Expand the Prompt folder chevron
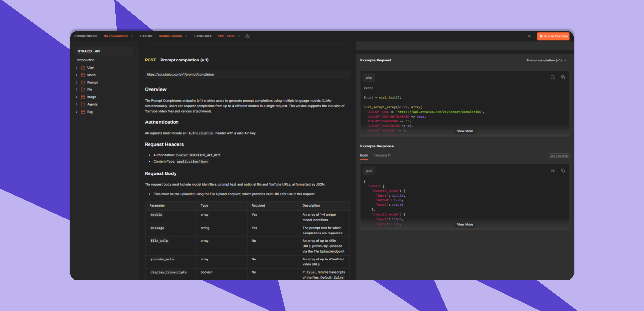644x311 pixels. (77, 82)
